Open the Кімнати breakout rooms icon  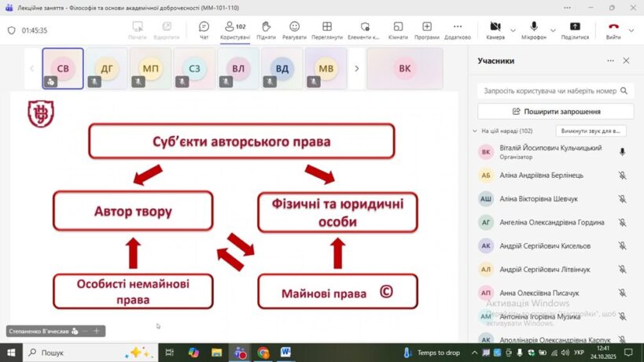click(398, 30)
